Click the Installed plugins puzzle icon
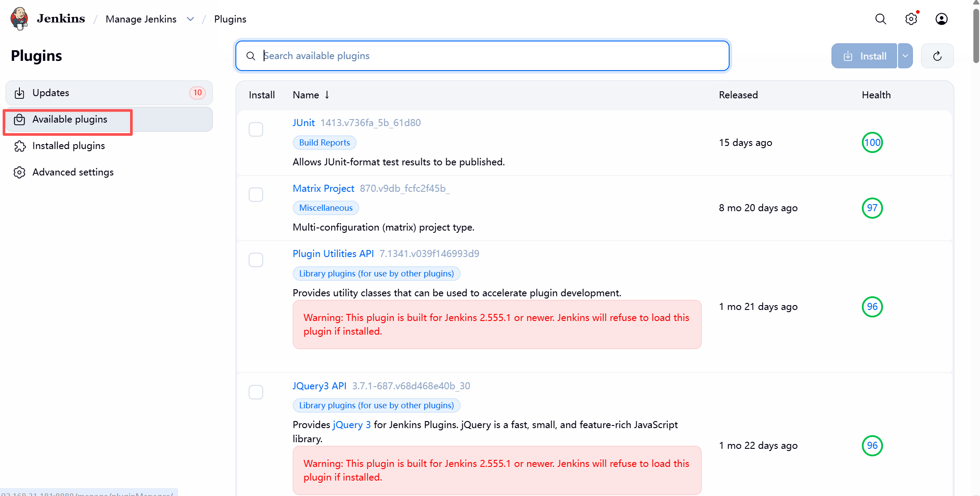Viewport: 980px width, 496px height. pyautogui.click(x=19, y=146)
